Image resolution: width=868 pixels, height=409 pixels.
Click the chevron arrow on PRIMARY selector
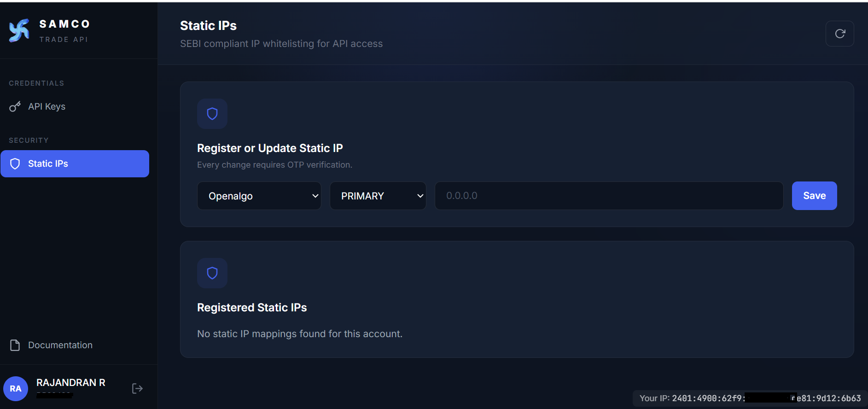[x=420, y=196]
